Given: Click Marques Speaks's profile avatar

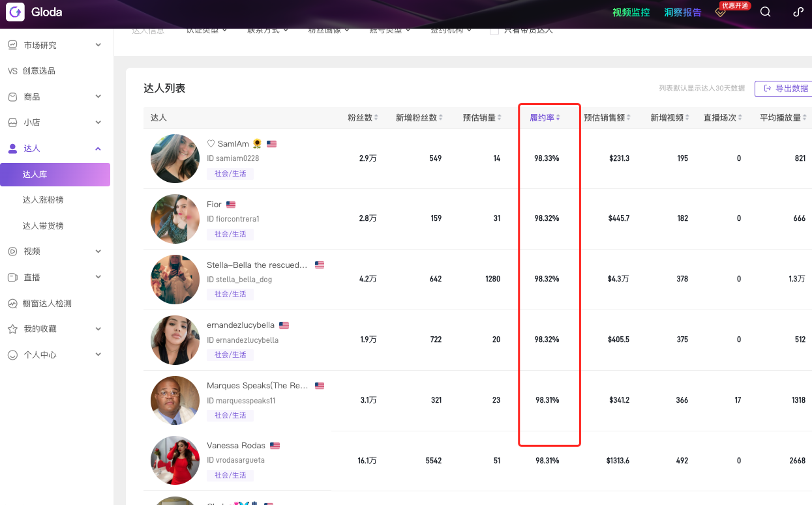Looking at the screenshot, I should (175, 400).
